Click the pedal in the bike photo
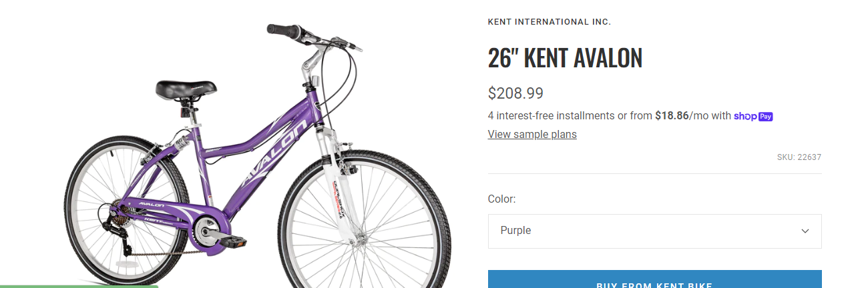 point(235,243)
